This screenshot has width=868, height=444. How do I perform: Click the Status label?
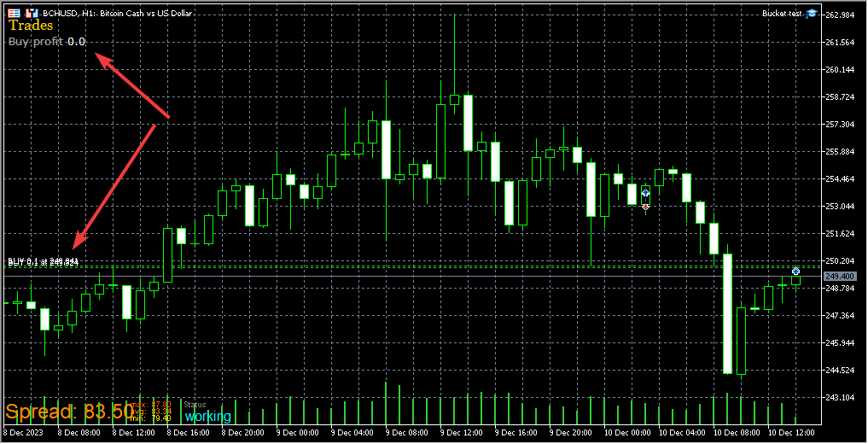click(195, 405)
